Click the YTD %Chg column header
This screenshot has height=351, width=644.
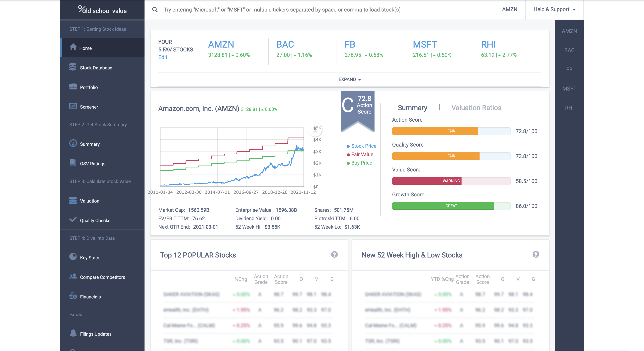pos(442,279)
